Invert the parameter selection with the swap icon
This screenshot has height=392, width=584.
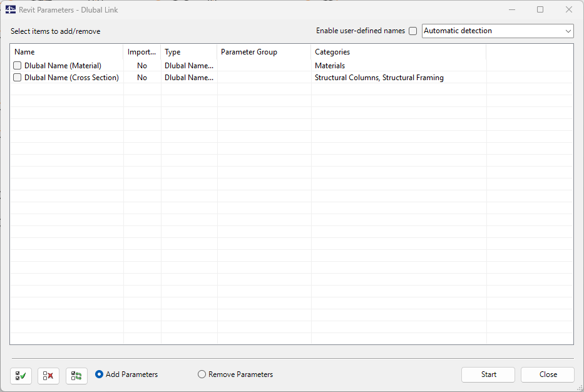pyautogui.click(x=76, y=374)
